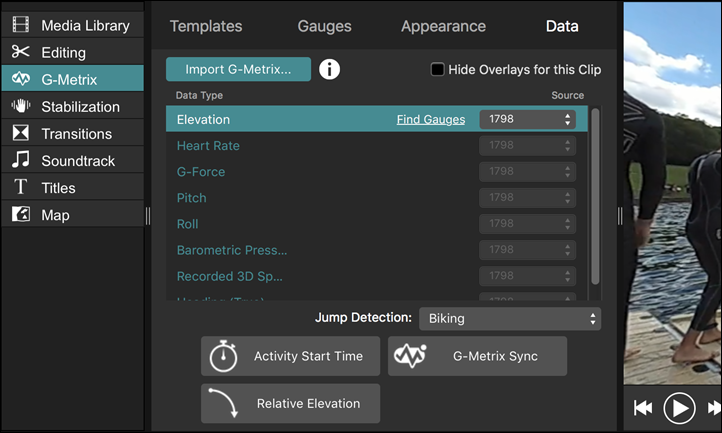Viewport: 722px width, 433px height.
Task: Enable Hide Overlays for this Clip
Action: click(437, 70)
